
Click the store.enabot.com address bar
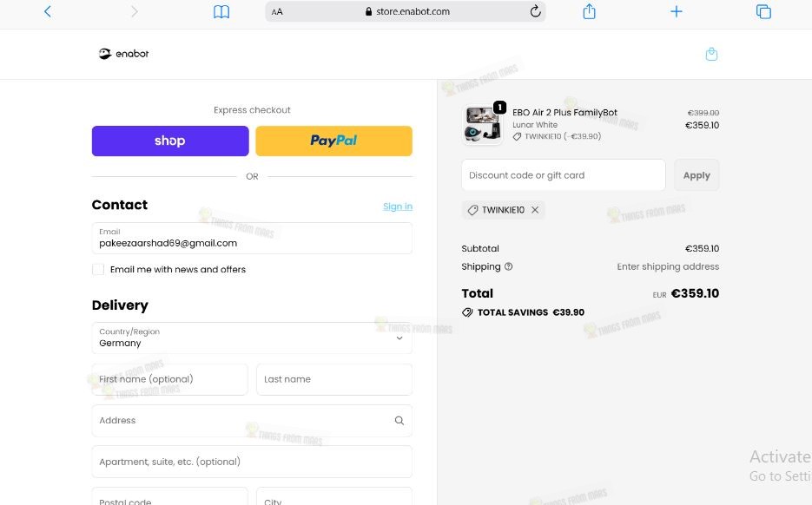coord(406,11)
